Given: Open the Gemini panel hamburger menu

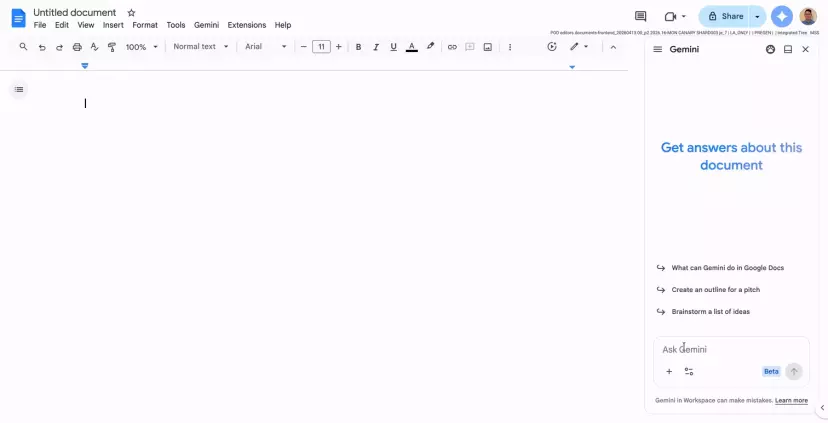Looking at the screenshot, I should click(657, 49).
